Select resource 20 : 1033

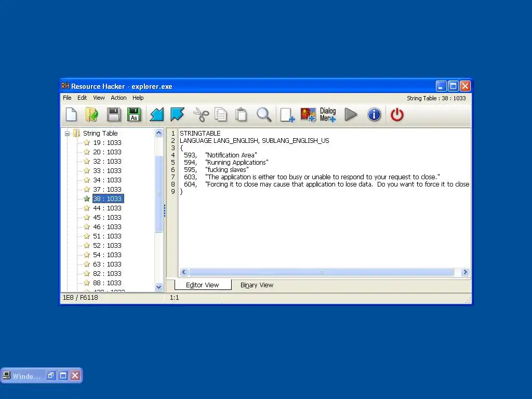click(107, 152)
